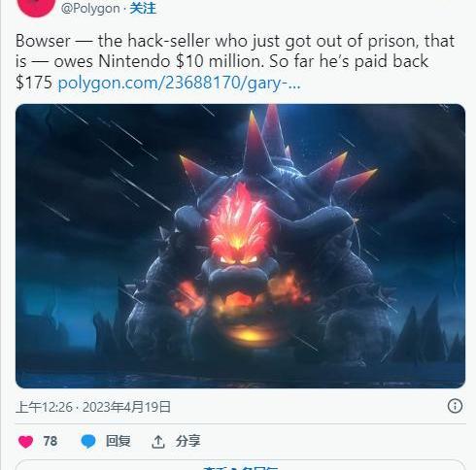Image resolution: width=476 pixels, height=470 pixels.
Task: Click the partially visible read-replies button below
Action: (240, 465)
